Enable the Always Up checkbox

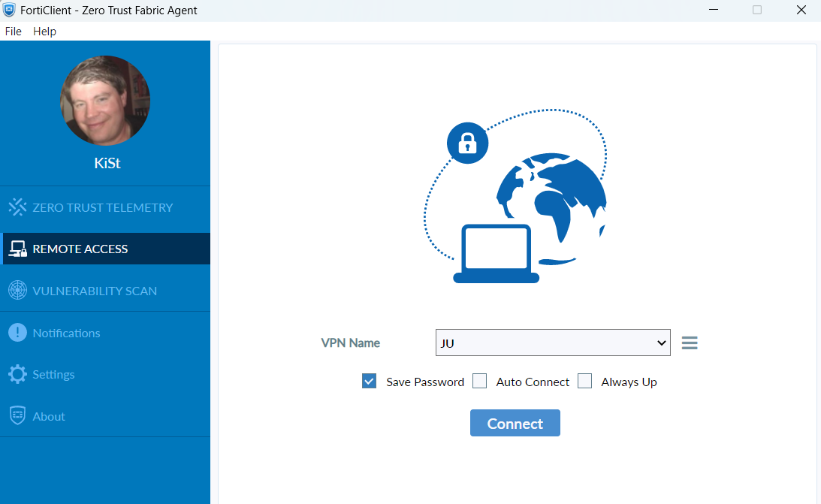(x=584, y=382)
